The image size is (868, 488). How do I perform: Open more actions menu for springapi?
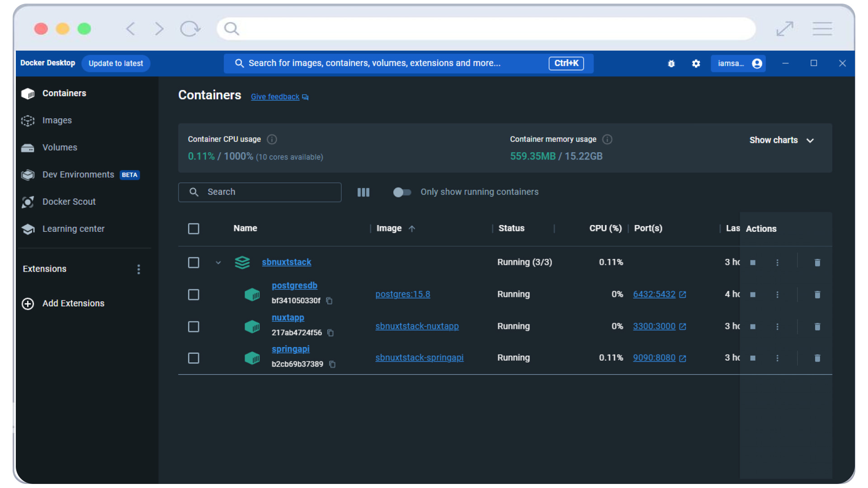778,358
